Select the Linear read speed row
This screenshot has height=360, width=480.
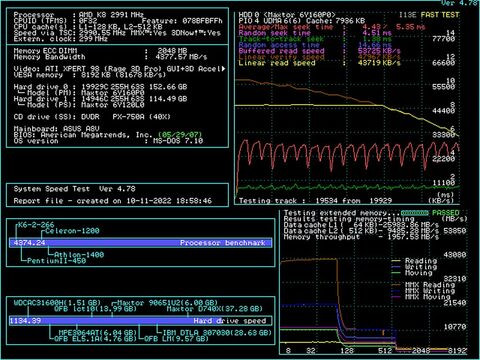point(320,63)
